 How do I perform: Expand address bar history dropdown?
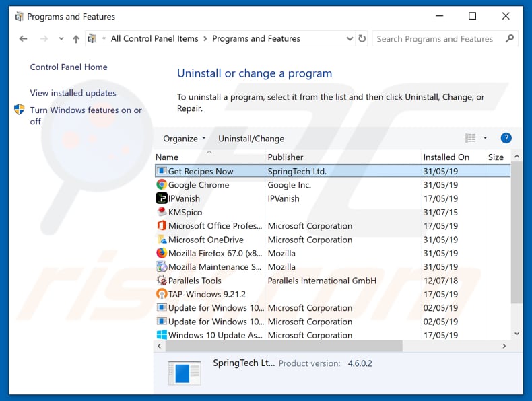click(350, 38)
